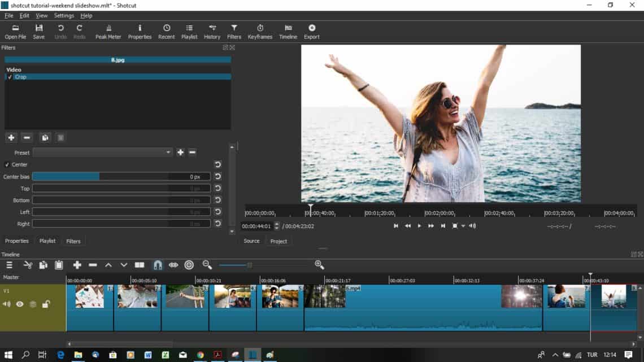
Task: Switch to the Properties tab
Action: point(17,241)
